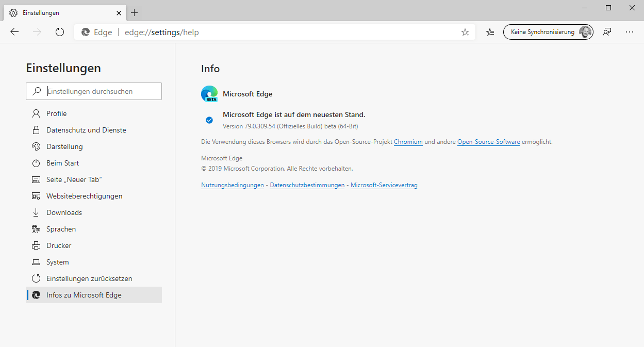
Task: Go to Datenschutz und Dienste settings
Action: pyautogui.click(x=86, y=130)
